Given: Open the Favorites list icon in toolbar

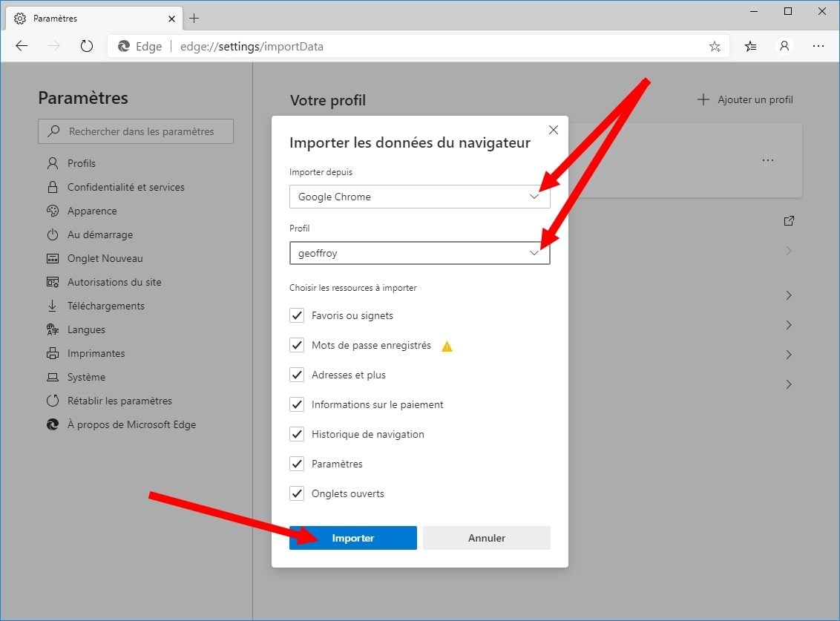Looking at the screenshot, I should point(750,46).
